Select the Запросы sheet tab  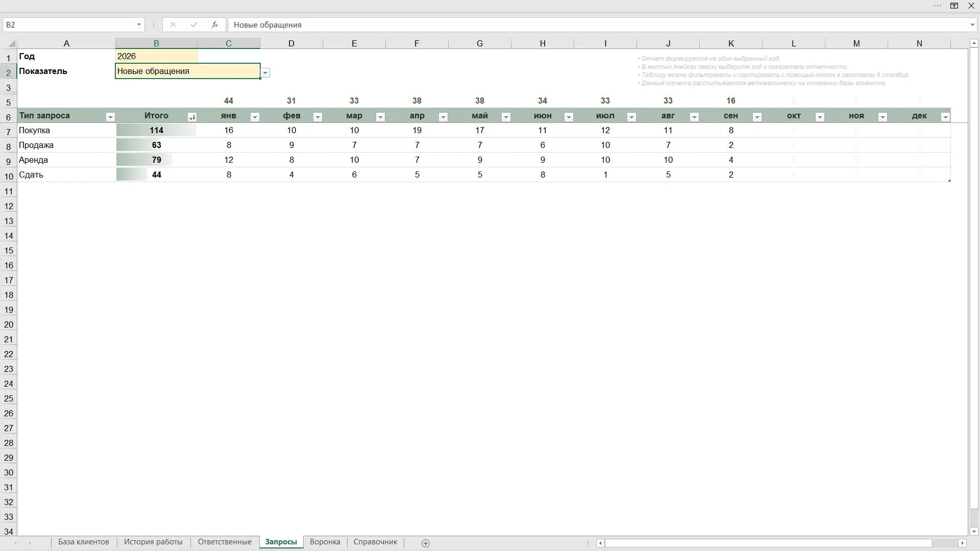click(x=281, y=542)
